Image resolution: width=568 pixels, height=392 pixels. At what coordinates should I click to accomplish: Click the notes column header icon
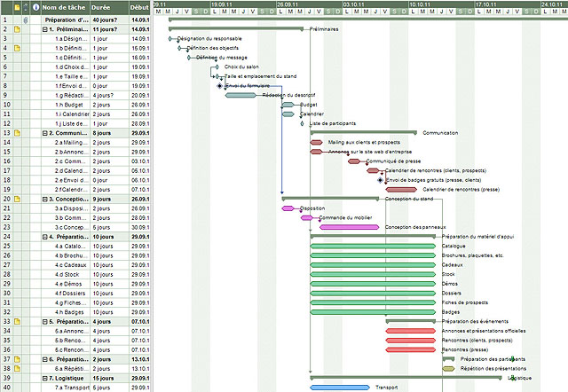click(17, 7)
